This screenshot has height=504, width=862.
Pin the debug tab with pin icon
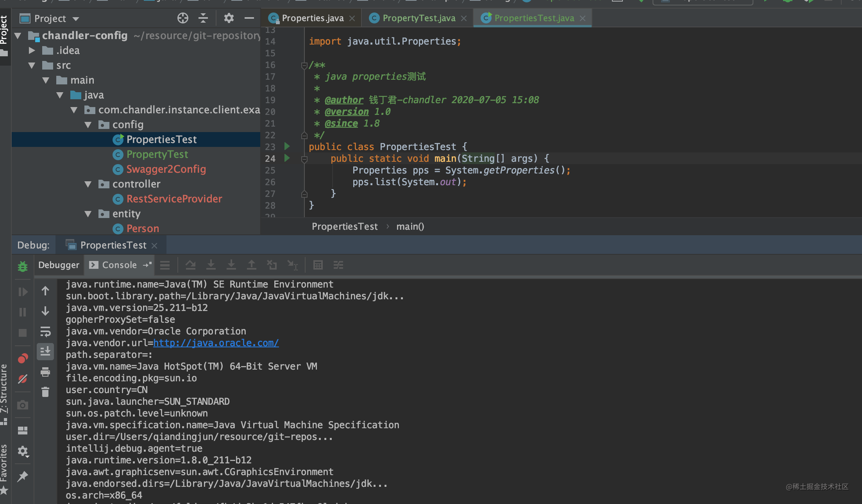tap(23, 476)
